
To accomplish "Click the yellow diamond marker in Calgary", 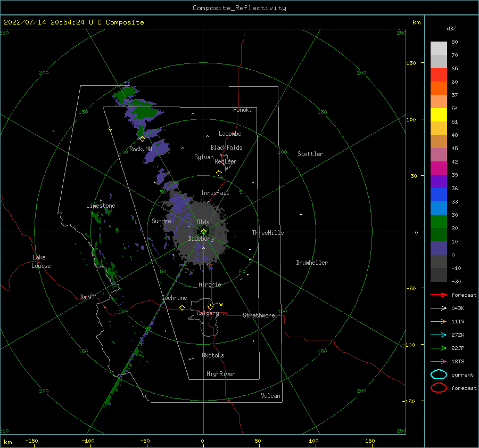I will (210, 307).
